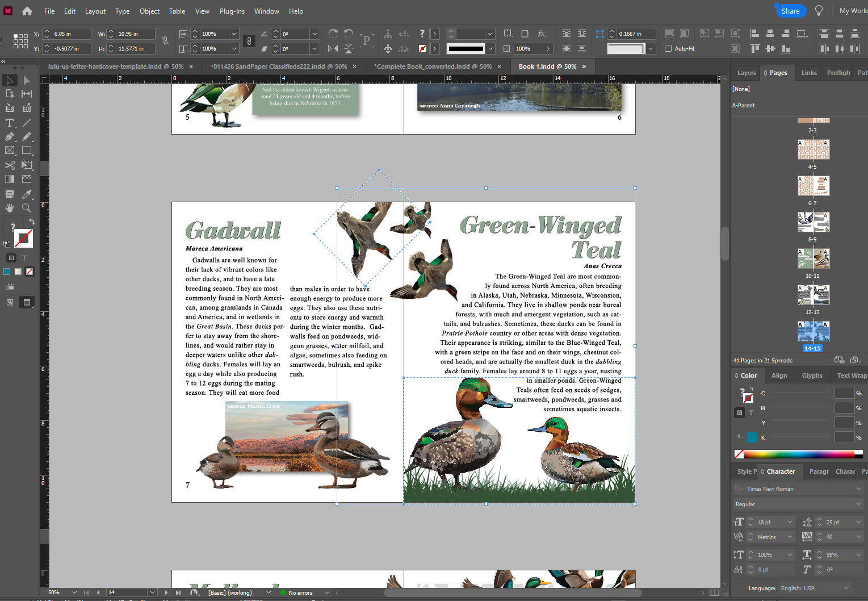The height and width of the screenshot is (601, 868).
Task: Open the zoom level dropdown at bottom
Action: pos(74,592)
